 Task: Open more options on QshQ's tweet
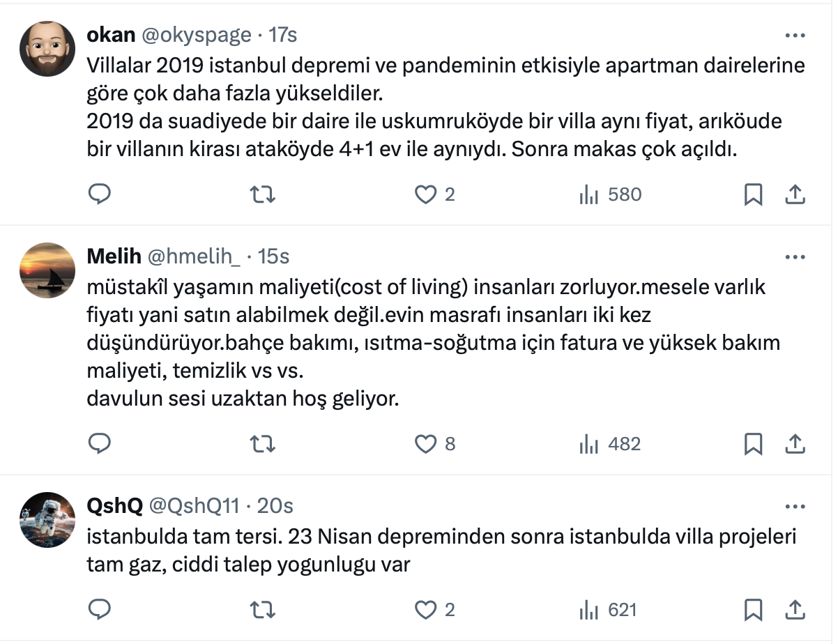tap(795, 506)
